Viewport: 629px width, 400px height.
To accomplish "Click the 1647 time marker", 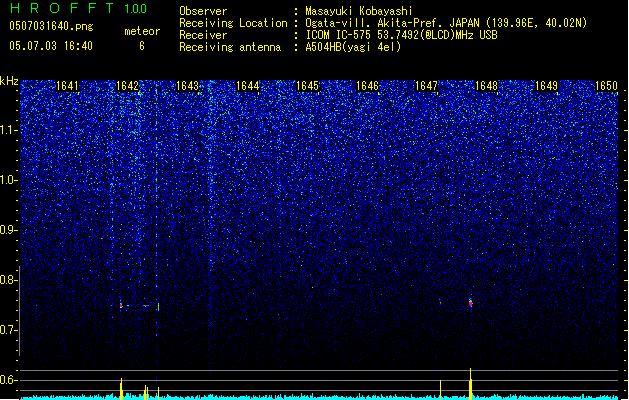I will coord(426,85).
